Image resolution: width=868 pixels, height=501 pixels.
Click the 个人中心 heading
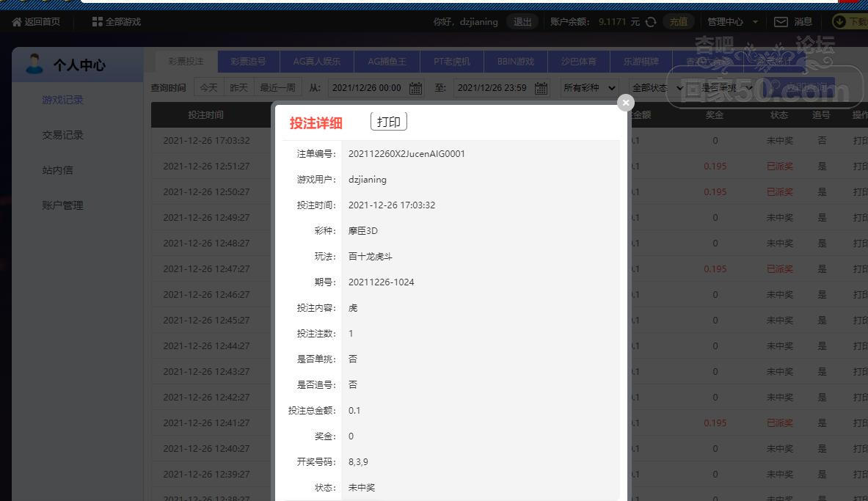(80, 65)
